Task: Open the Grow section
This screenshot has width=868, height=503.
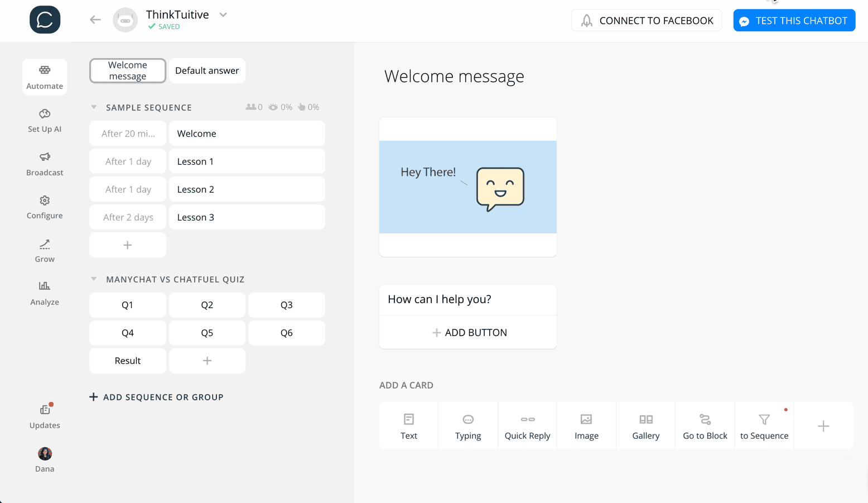Action: (x=45, y=250)
